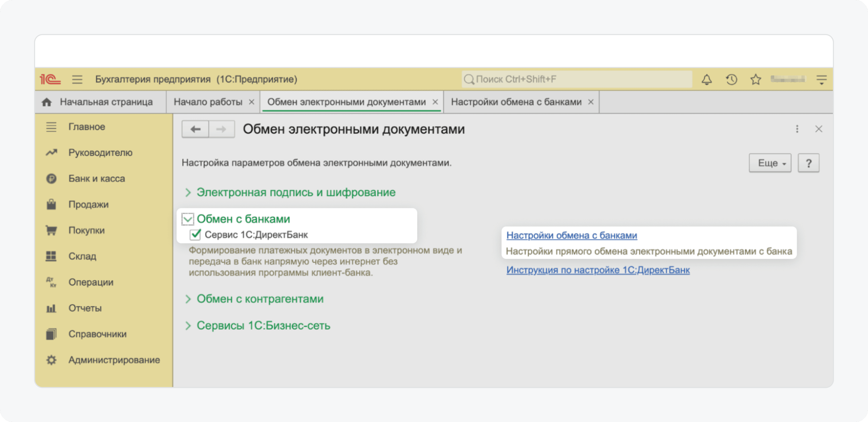This screenshot has height=422, width=868.
Task: Click the home icon on the Начальная страница tab
Action: [x=47, y=102]
